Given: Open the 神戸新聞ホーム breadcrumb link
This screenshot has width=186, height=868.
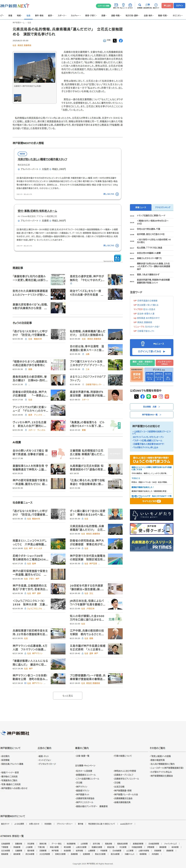Looking at the screenshot, I should pos(19,23).
